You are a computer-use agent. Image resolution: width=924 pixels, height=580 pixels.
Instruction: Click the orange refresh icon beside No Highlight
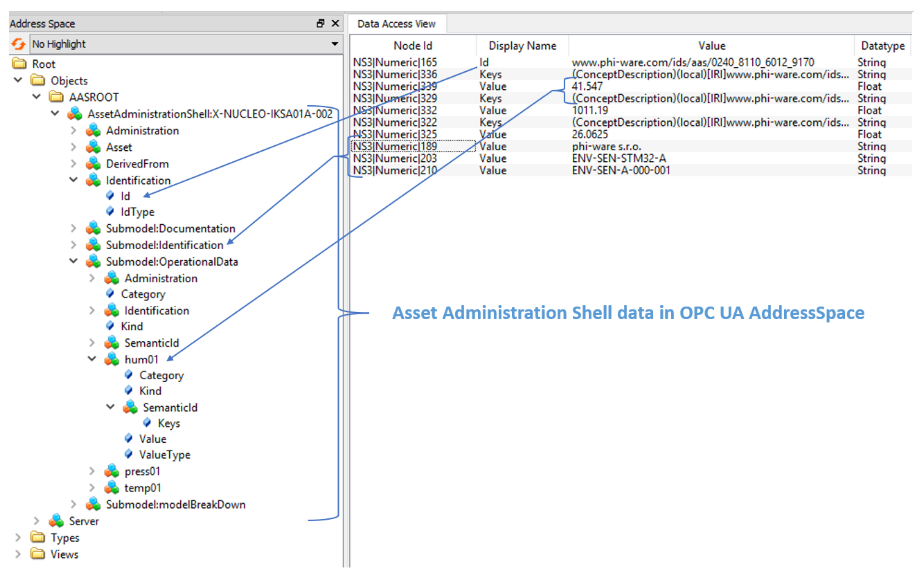coord(18,44)
